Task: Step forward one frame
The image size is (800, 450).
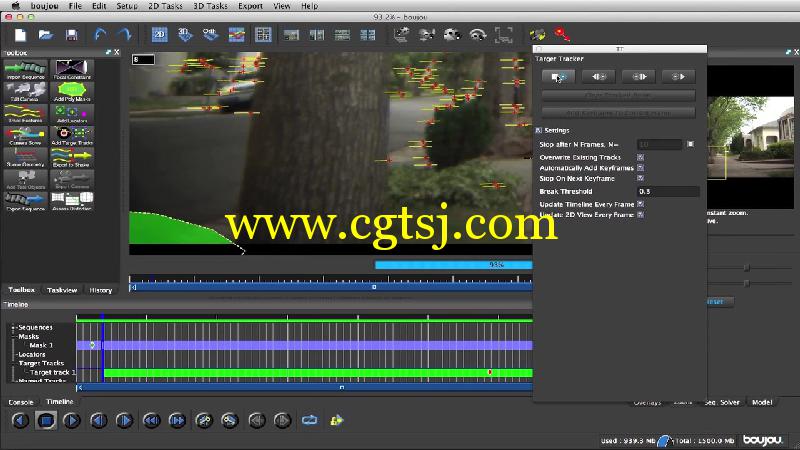Action: tap(124, 421)
